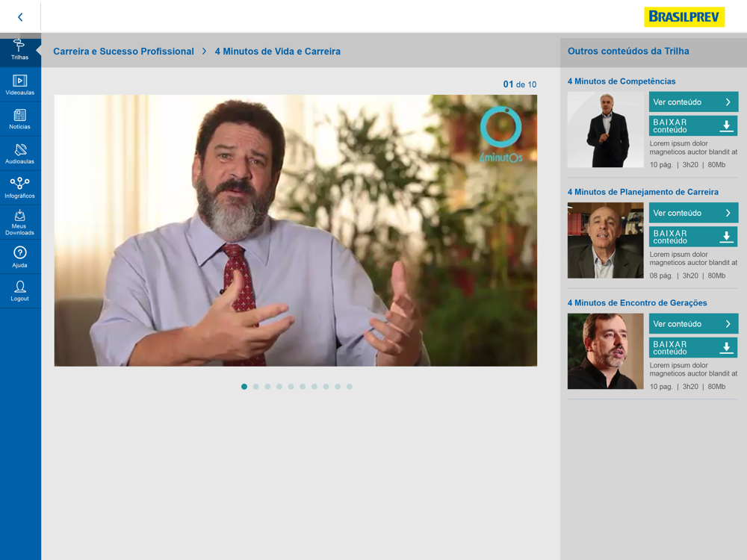Open the Planejamento de Carreira video thumbnail

[x=606, y=240]
